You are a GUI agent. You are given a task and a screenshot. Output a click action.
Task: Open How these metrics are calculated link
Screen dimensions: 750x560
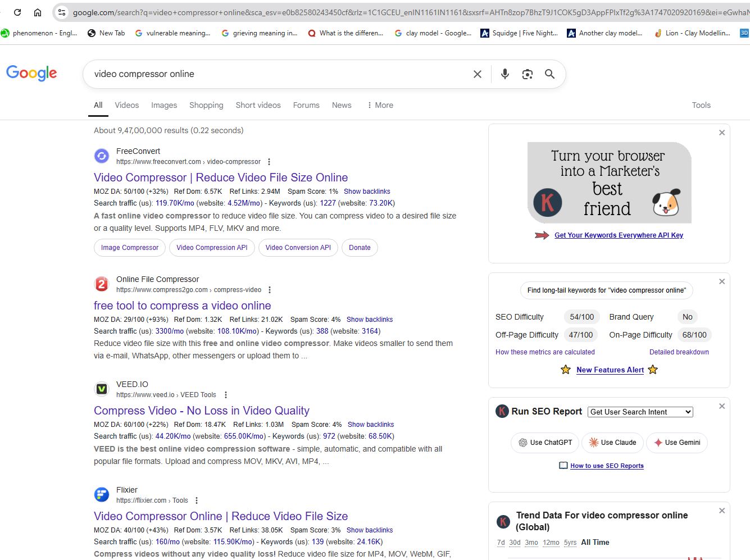[x=545, y=352]
